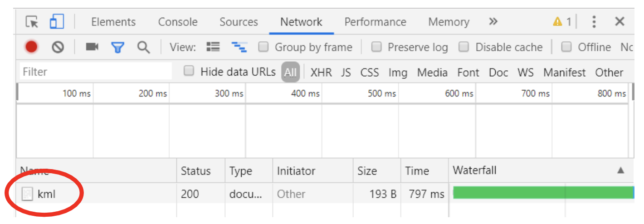Tick the Hide data URLs checkbox
644x224 pixels.
(189, 71)
